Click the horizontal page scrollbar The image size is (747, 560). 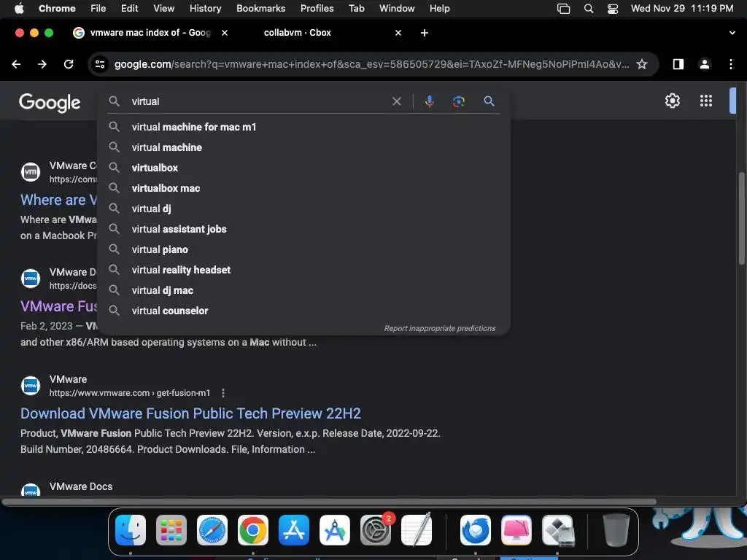coord(329,502)
